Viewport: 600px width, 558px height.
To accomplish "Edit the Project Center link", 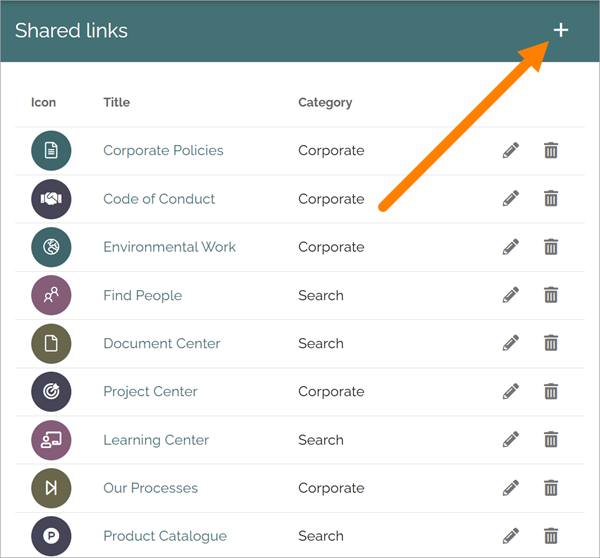I will pos(511,392).
